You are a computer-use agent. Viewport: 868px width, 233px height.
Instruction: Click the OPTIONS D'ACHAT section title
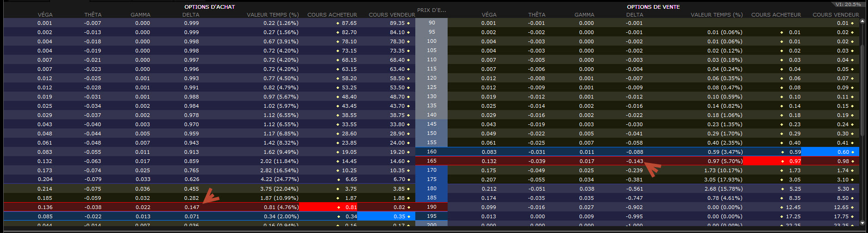point(210,7)
